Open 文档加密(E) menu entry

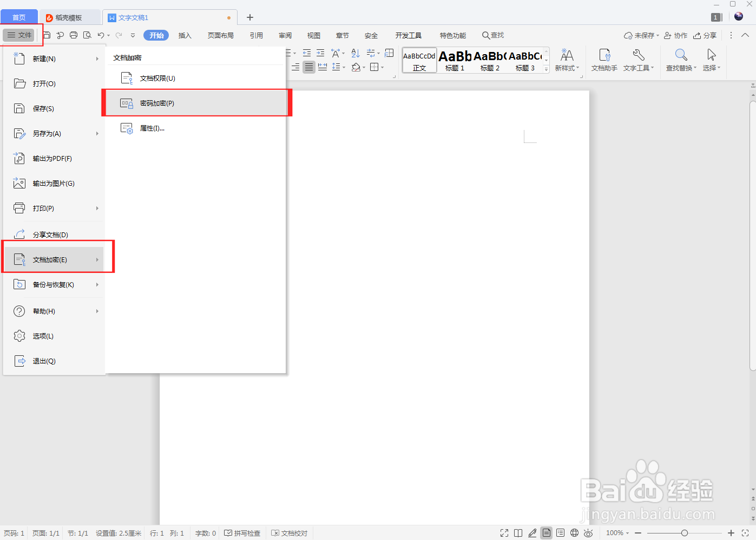(x=54, y=259)
